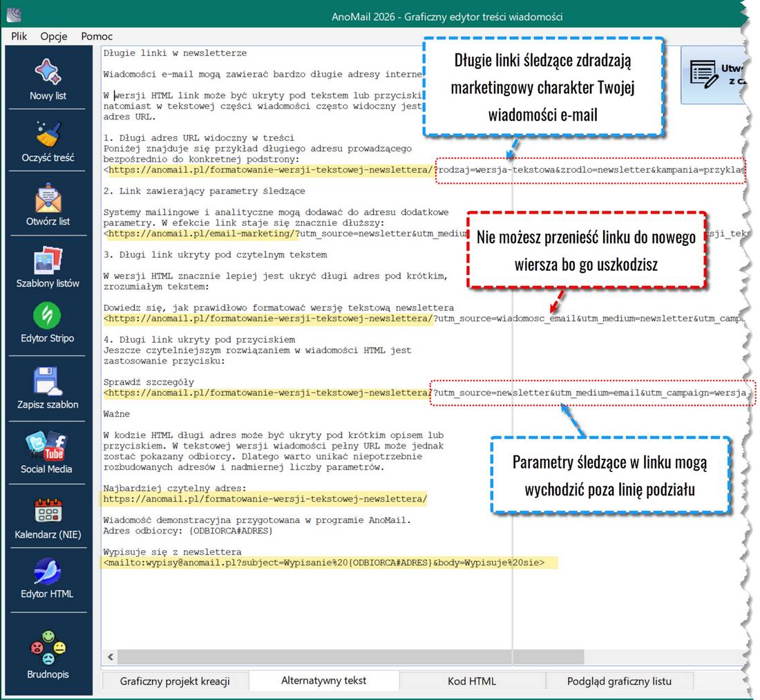Click the heading line 'Długie linki w newsletterze'

tap(175, 53)
